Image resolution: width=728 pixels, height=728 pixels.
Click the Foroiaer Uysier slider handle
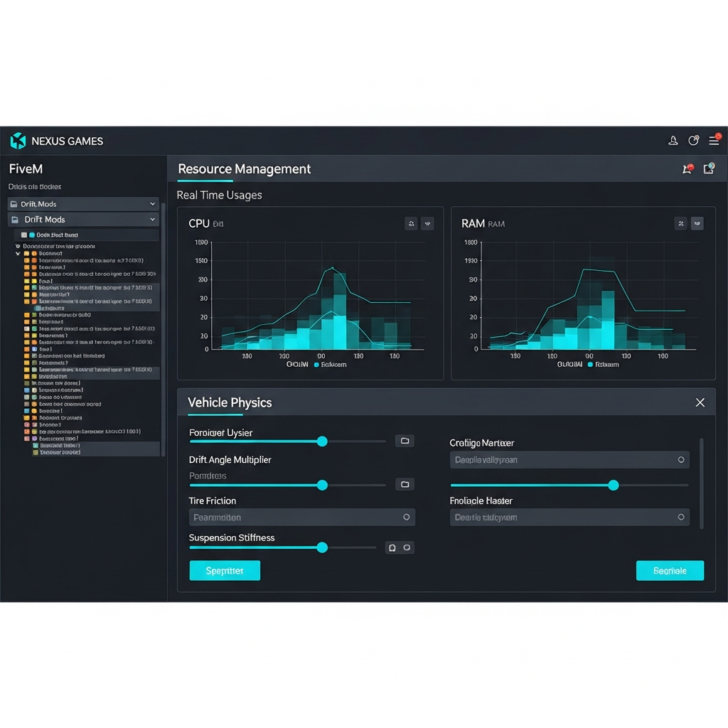click(322, 441)
